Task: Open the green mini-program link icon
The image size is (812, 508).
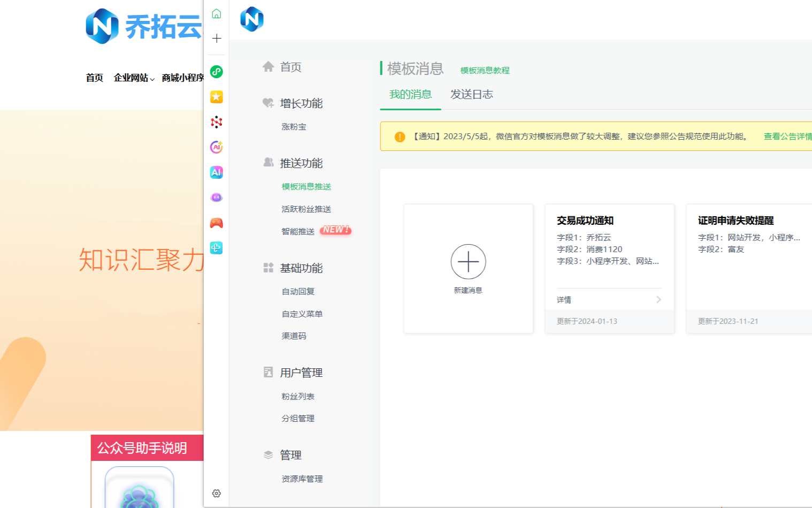Action: click(x=216, y=72)
